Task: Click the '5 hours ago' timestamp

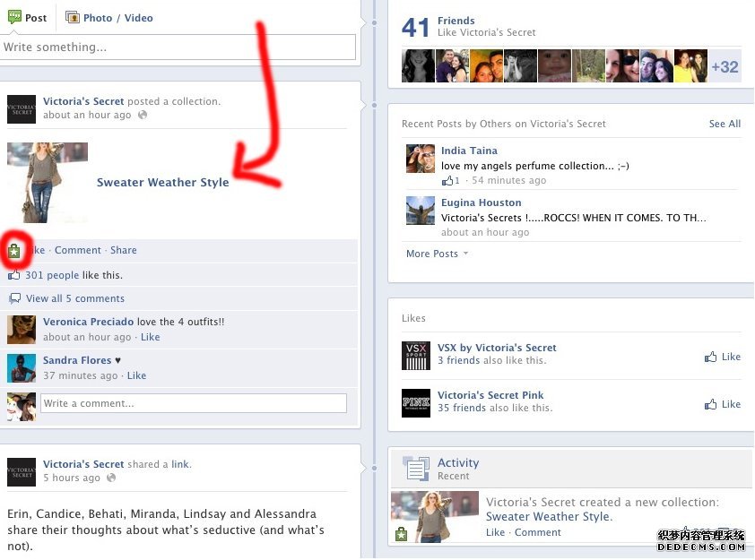Action: (72, 478)
